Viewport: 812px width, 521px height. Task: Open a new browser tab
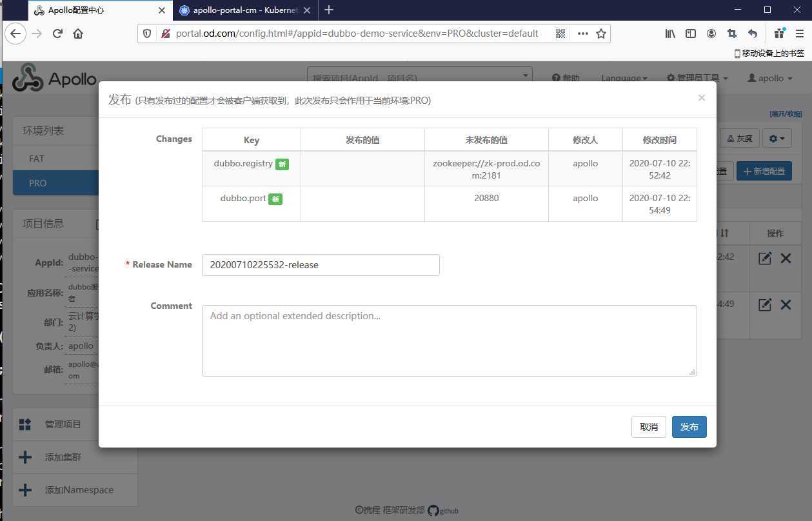(x=329, y=10)
